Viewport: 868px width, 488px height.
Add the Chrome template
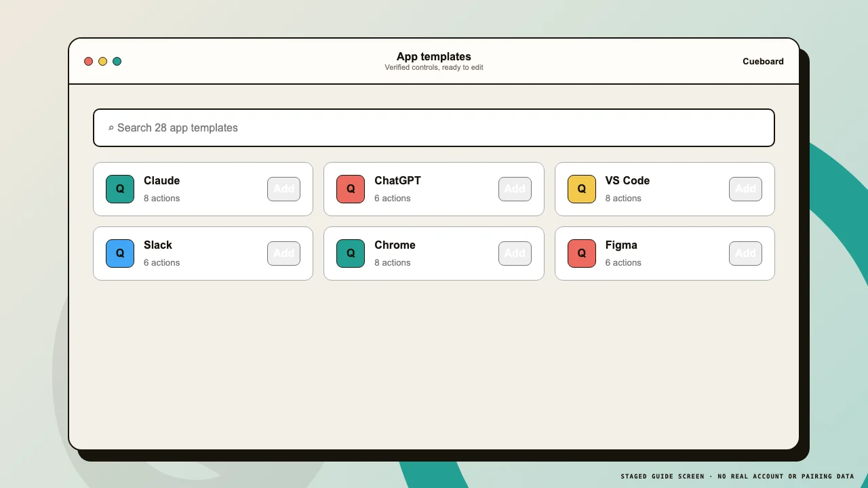point(515,253)
